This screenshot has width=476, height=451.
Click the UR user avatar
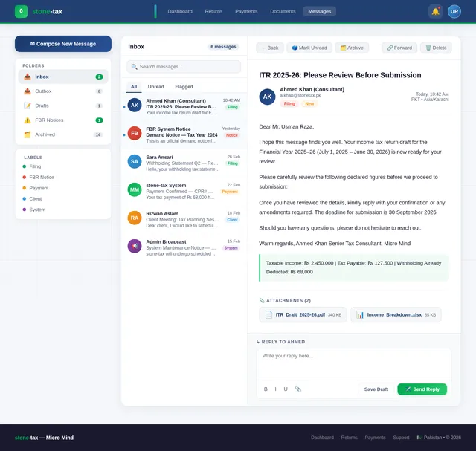(454, 11)
